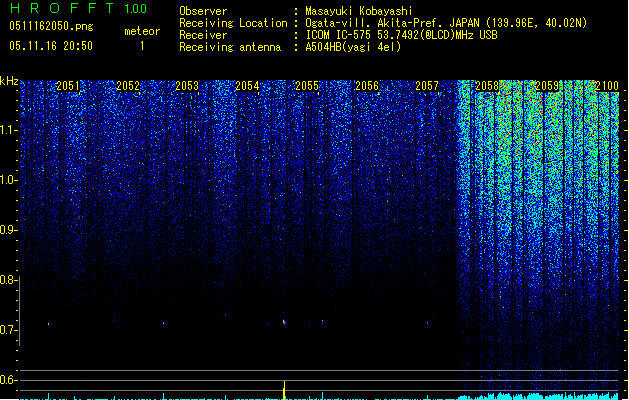Click the 0.9 kHz frequency axis label
The width and height of the screenshot is (629, 400).
(x=8, y=230)
